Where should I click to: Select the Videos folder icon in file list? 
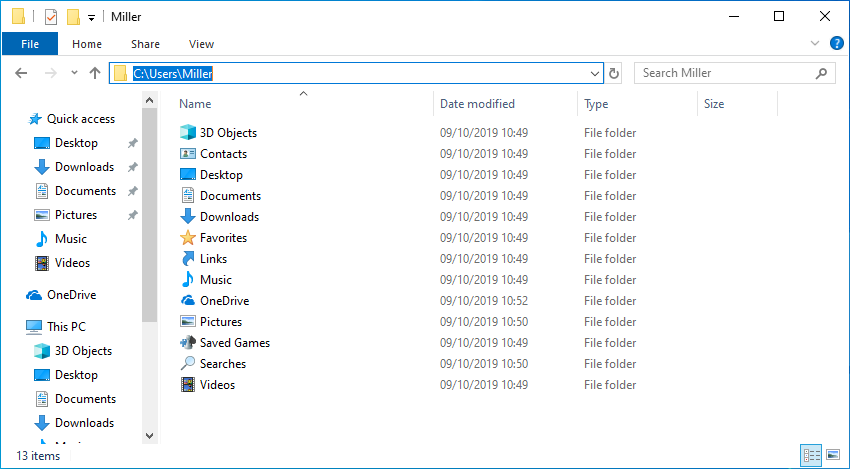tap(188, 385)
